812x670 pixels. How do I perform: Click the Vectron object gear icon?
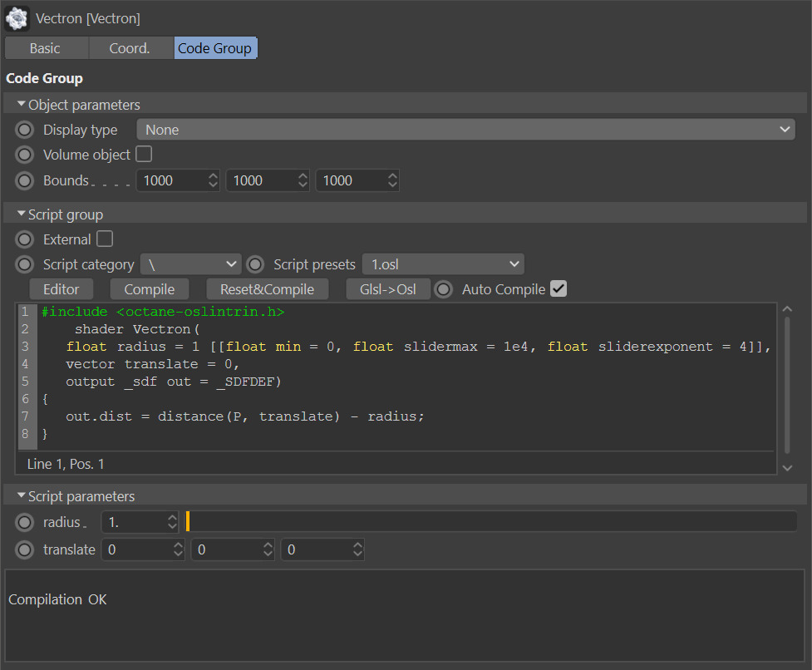coord(17,18)
